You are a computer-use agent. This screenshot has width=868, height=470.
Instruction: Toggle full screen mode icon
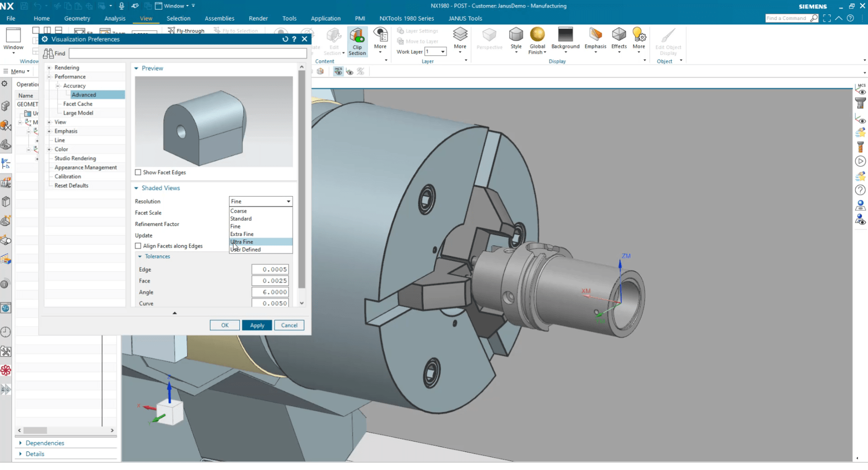tap(827, 18)
